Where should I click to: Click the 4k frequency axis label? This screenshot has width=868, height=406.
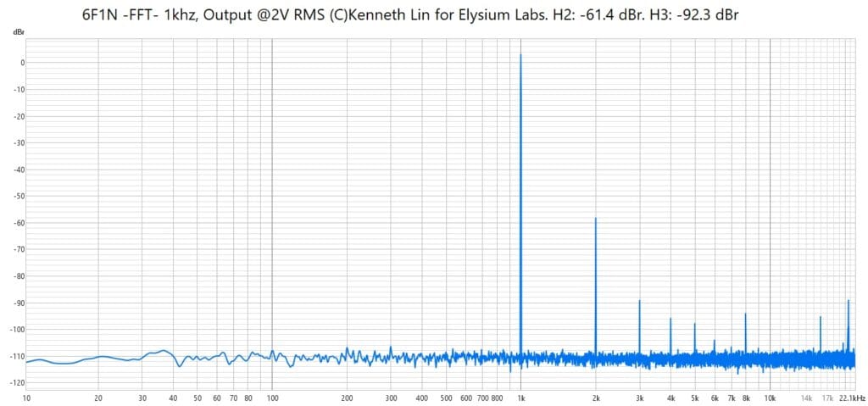670,398
